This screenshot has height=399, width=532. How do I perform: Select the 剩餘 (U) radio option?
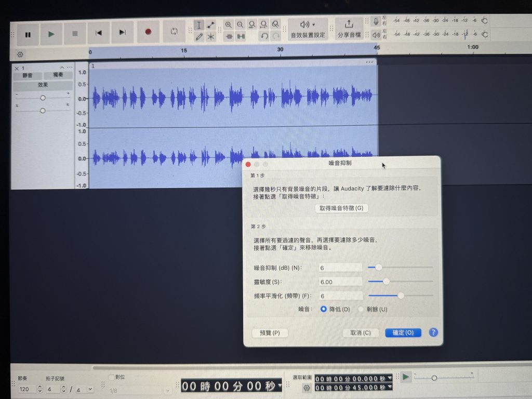[x=361, y=309]
